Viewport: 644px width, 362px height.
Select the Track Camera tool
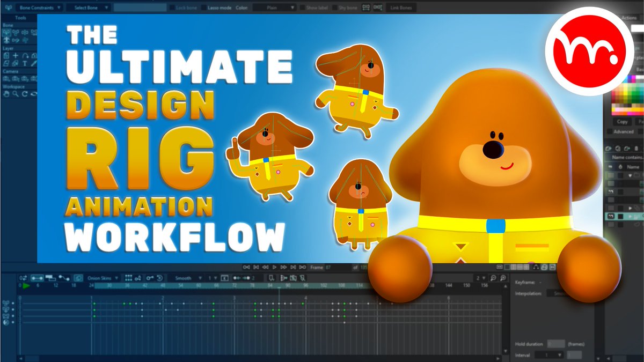tap(6, 78)
